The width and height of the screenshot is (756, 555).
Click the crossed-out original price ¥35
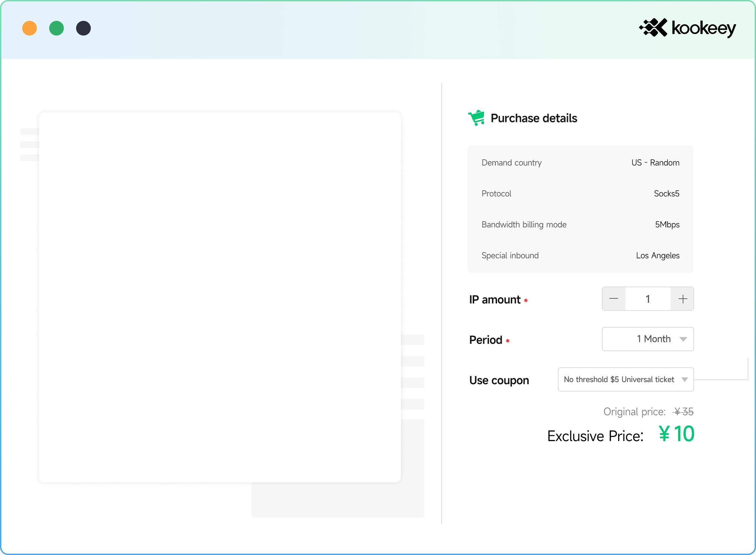click(683, 411)
